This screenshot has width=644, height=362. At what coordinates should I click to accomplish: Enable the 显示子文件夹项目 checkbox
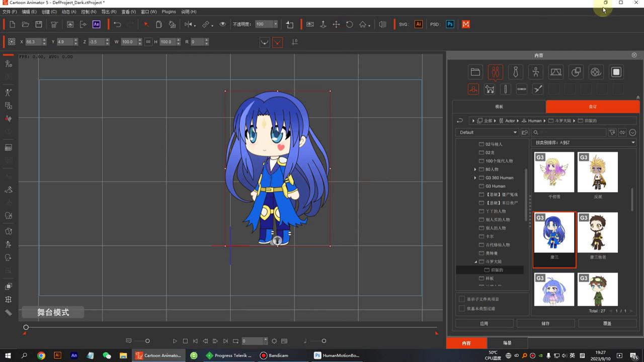(x=462, y=299)
